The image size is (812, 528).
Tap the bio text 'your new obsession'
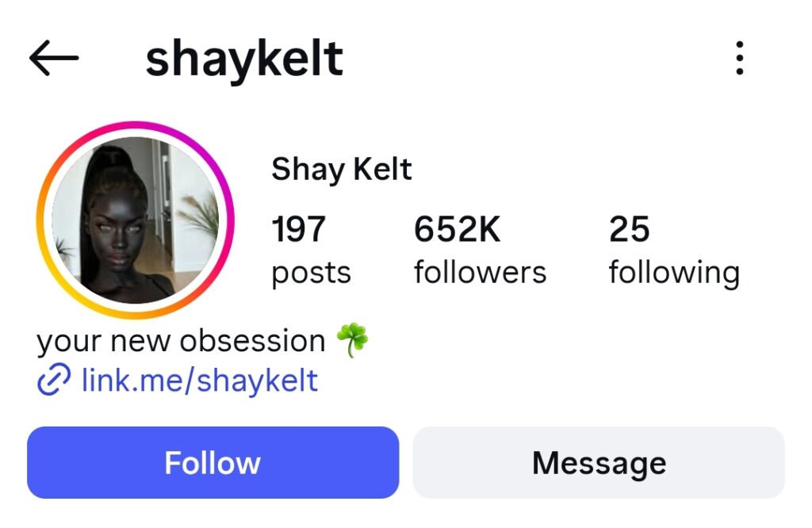pos(181,341)
